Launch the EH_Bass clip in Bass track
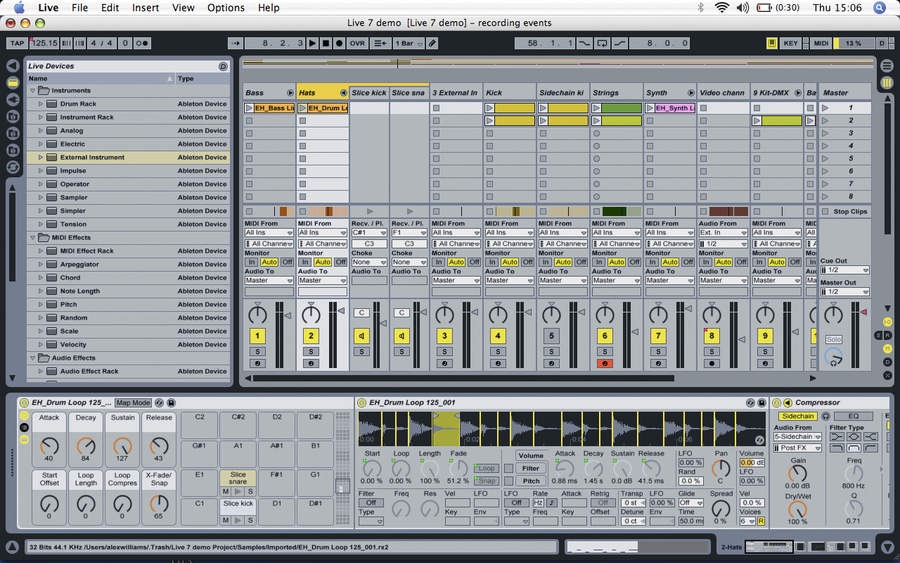 pyautogui.click(x=249, y=108)
